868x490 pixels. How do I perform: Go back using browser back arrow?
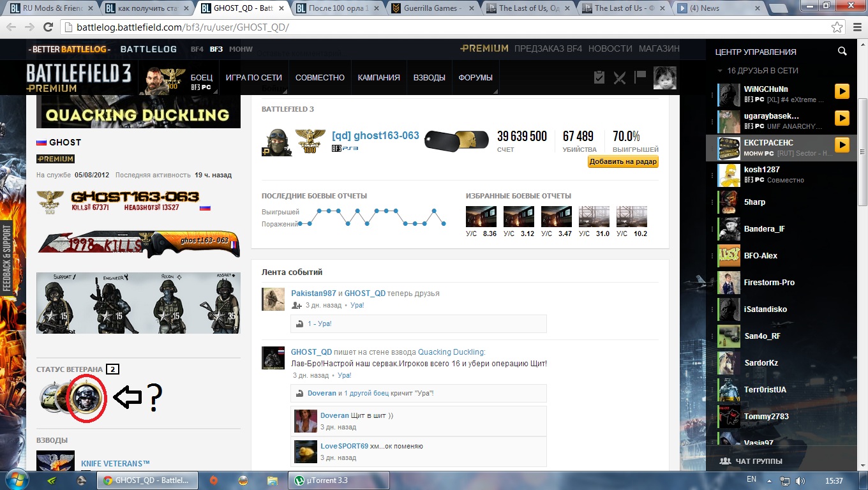point(11,27)
